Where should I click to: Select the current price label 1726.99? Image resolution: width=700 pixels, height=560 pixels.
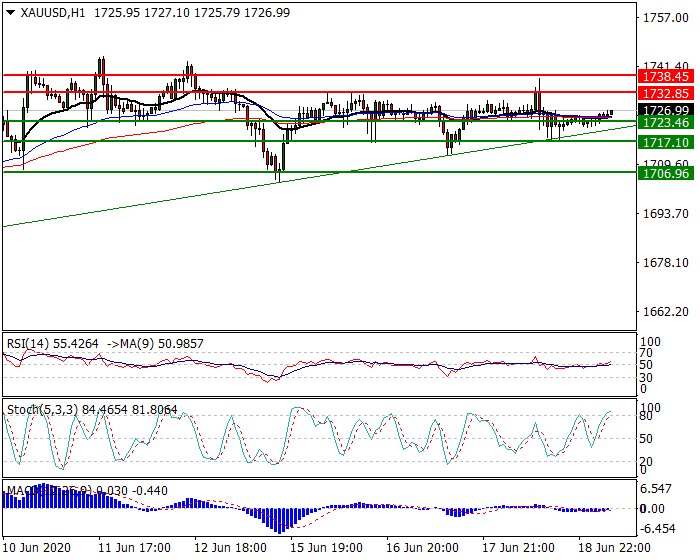pyautogui.click(x=666, y=110)
